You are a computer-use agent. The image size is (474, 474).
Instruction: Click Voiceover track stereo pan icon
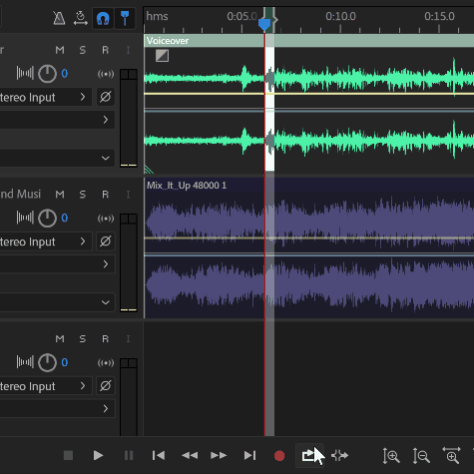tap(106, 74)
